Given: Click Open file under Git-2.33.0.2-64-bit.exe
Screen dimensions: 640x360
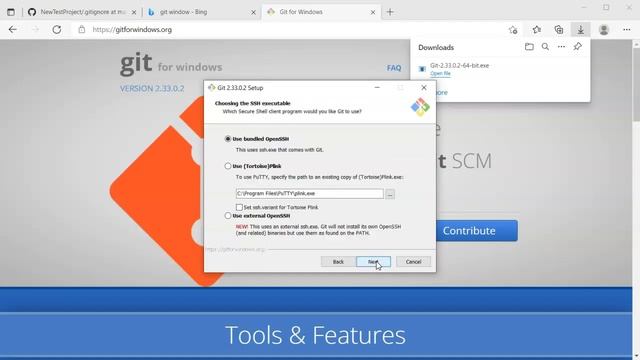Looking at the screenshot, I should pyautogui.click(x=440, y=73).
